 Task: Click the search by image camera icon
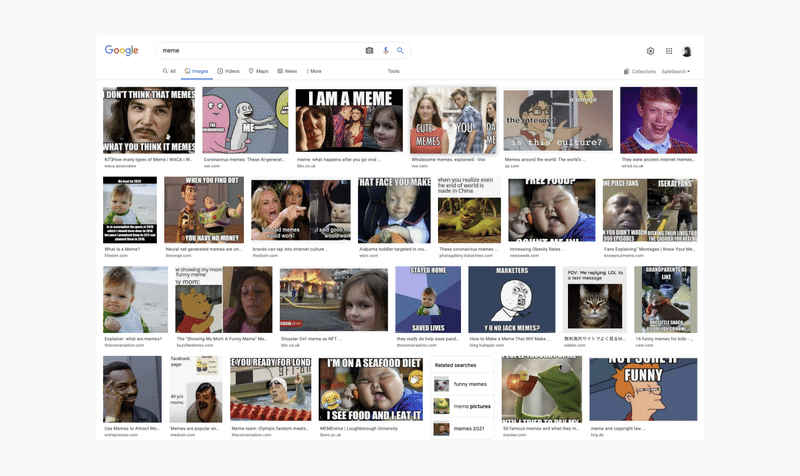[x=369, y=51]
